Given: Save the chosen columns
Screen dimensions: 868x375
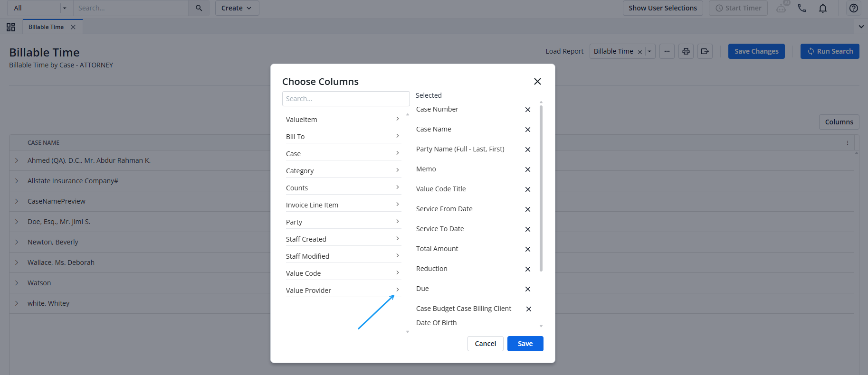Looking at the screenshot, I should click(x=525, y=344).
